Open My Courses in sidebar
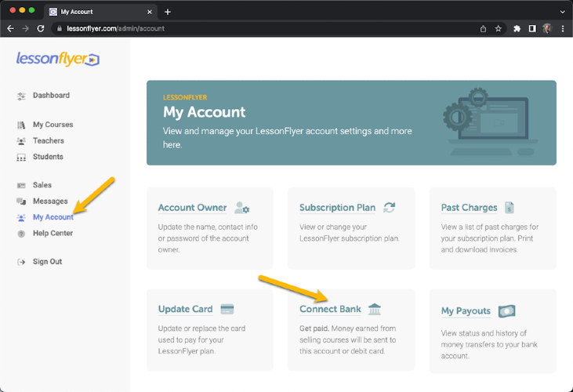The image size is (573, 392). pyautogui.click(x=53, y=125)
